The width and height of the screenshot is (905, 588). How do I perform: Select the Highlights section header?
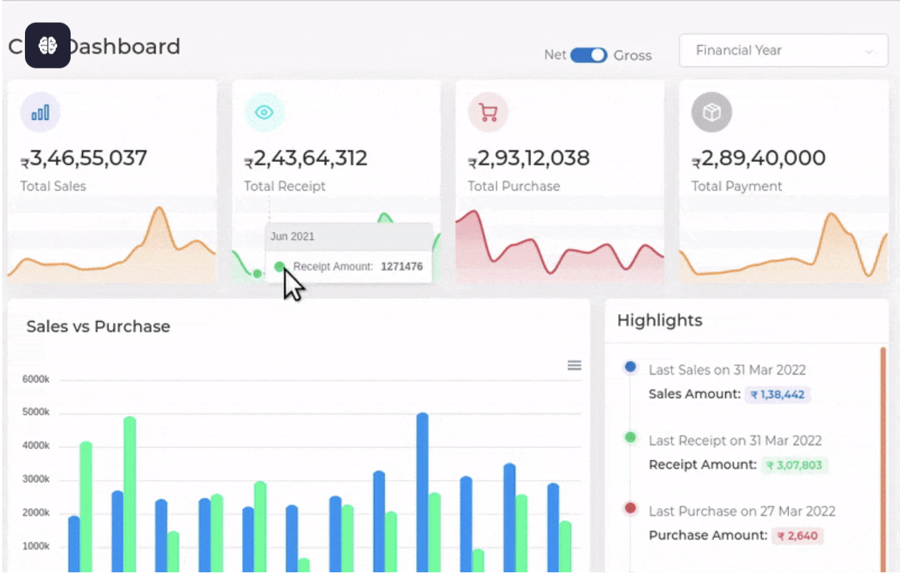[659, 320]
